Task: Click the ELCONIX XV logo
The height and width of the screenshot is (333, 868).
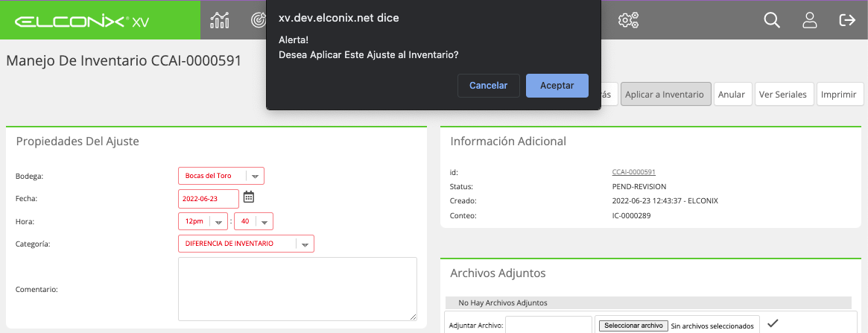Action: click(81, 21)
